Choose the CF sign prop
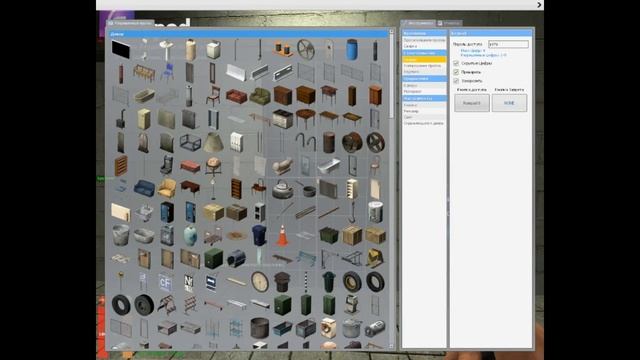This screenshot has height=360, width=640. [165, 282]
